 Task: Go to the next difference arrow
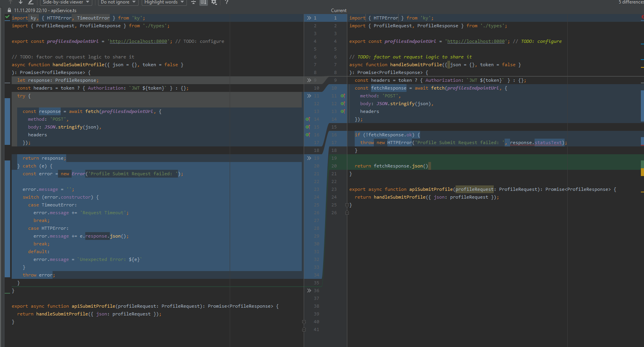(21, 2)
